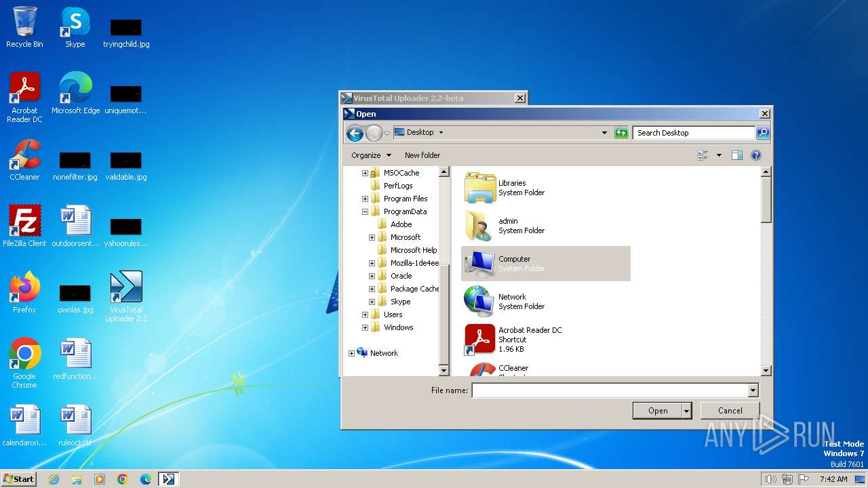This screenshot has width=868, height=488.
Task: Expand the Oracle folder node
Action: pyautogui.click(x=372, y=276)
